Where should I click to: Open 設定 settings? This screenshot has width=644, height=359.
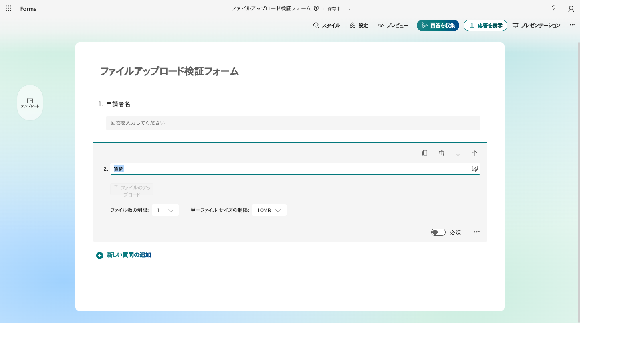click(x=359, y=25)
